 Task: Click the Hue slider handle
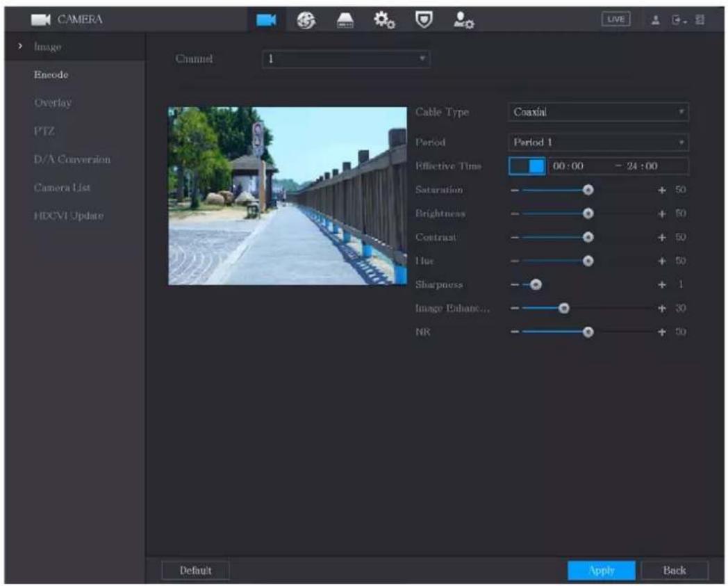tap(588, 261)
